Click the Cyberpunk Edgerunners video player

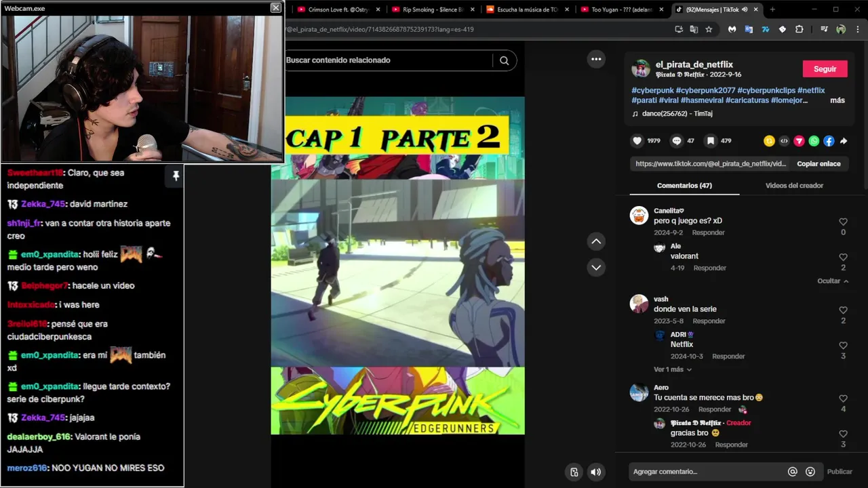pos(397,265)
